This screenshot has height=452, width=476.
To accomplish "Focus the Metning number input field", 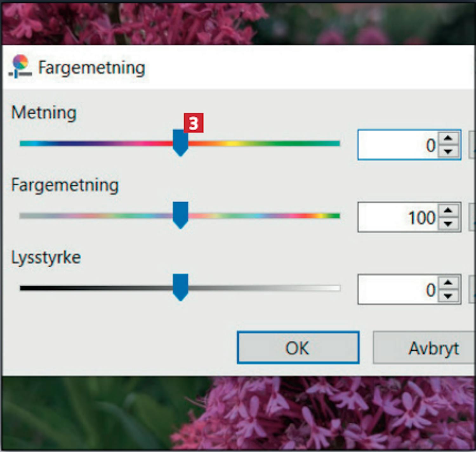I will [397, 145].
